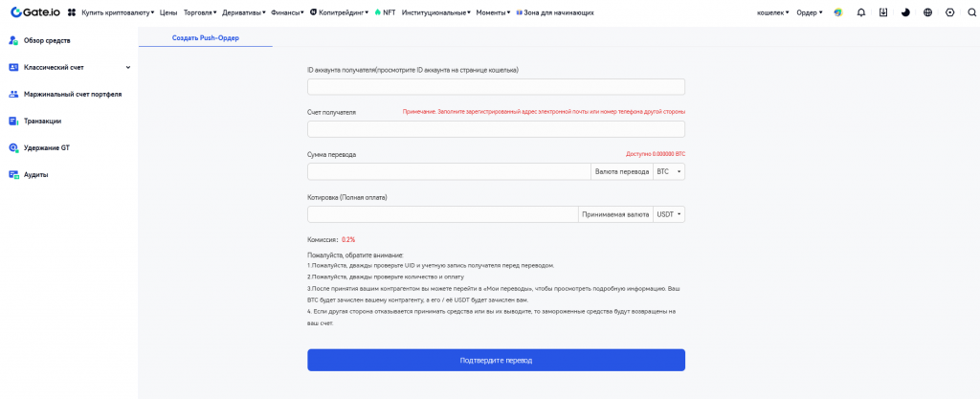Viewport: 980px width, 399px height.
Task: Open the USDT accepted currency dropdown
Action: pos(670,214)
